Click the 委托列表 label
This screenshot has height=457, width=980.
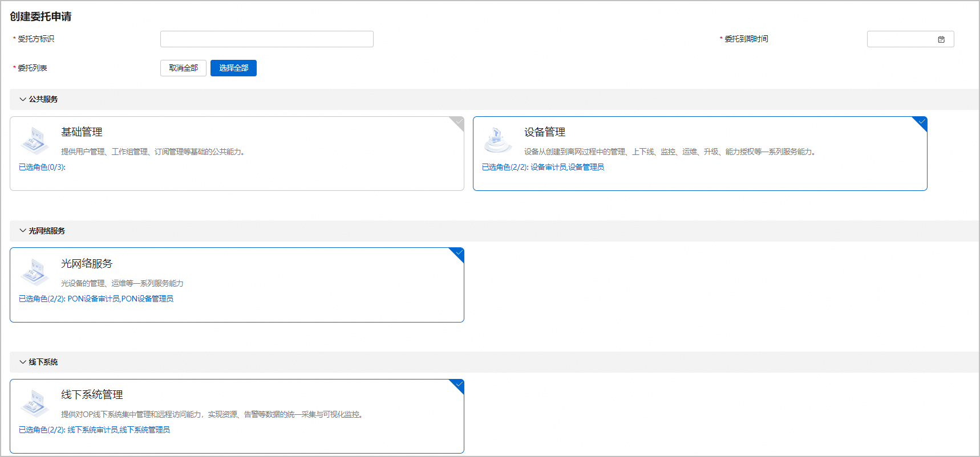pyautogui.click(x=33, y=68)
